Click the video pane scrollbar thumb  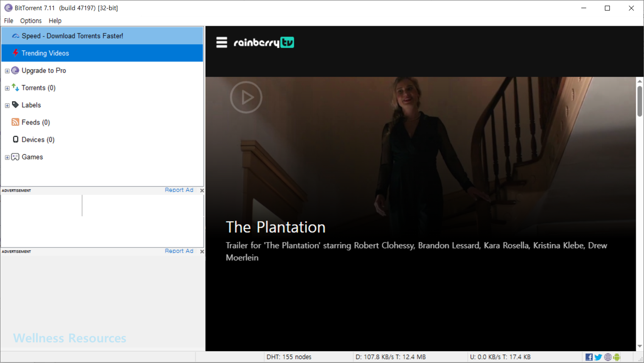[640, 101]
